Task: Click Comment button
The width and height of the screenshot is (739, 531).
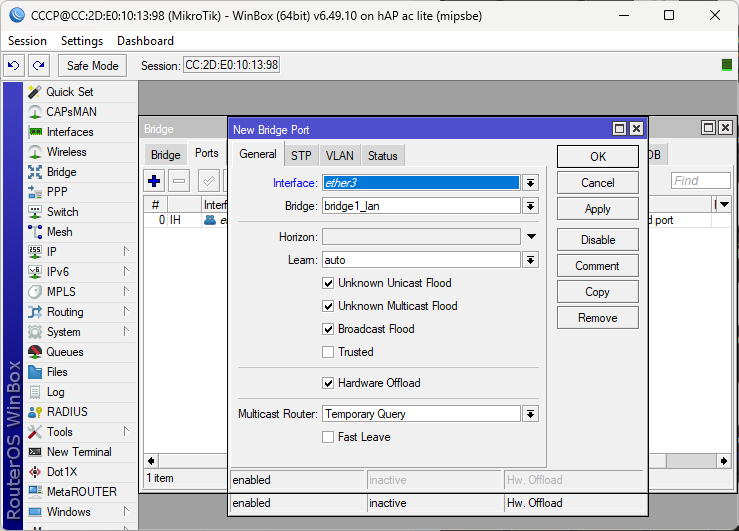Action: (598, 266)
